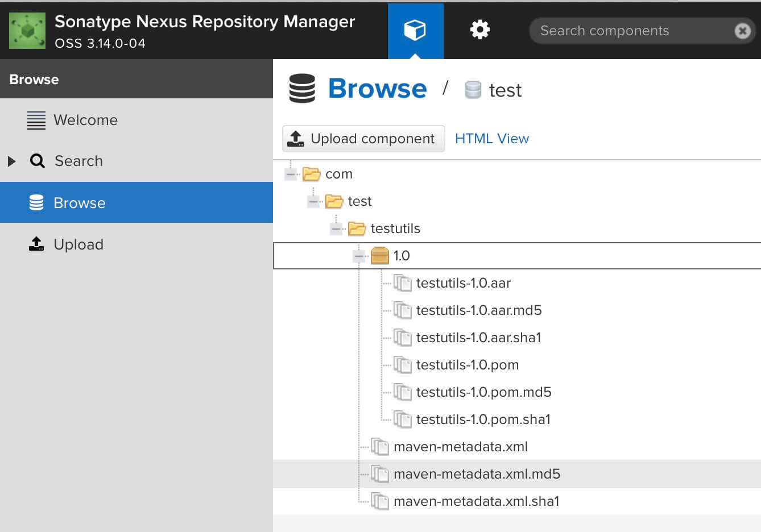
Task: Collapse the 1.0 version node
Action: (359, 256)
